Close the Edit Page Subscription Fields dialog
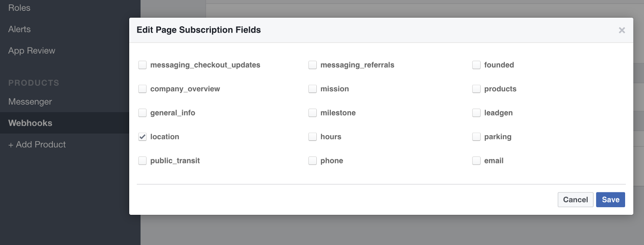Viewport: 644px width, 245px height. point(621,30)
